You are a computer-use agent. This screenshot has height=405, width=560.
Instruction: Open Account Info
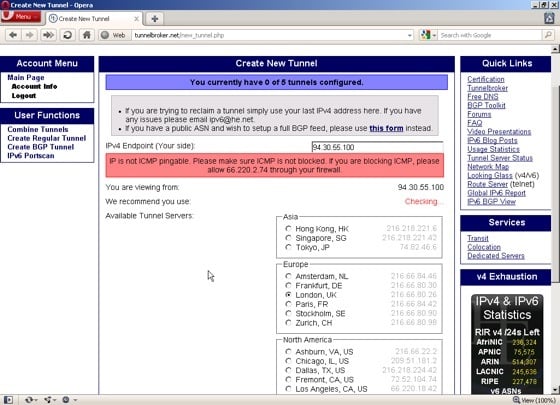tap(34, 86)
